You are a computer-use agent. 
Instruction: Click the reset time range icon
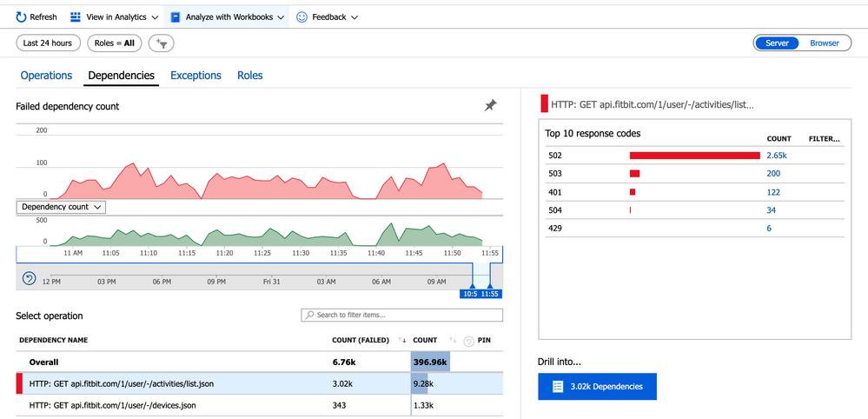(30, 278)
